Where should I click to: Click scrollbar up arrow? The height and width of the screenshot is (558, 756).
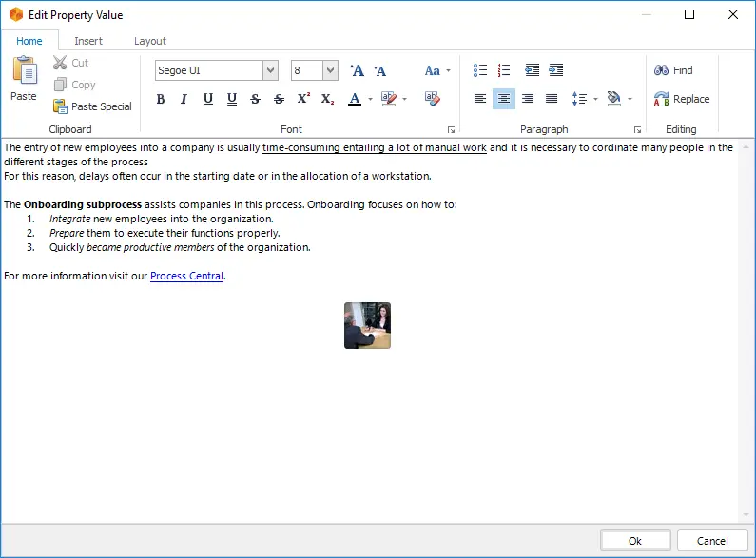click(x=746, y=146)
